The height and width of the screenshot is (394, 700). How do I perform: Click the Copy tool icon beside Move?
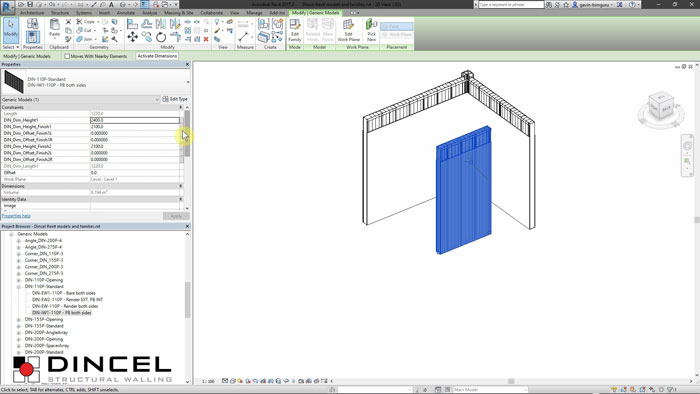[x=147, y=37]
